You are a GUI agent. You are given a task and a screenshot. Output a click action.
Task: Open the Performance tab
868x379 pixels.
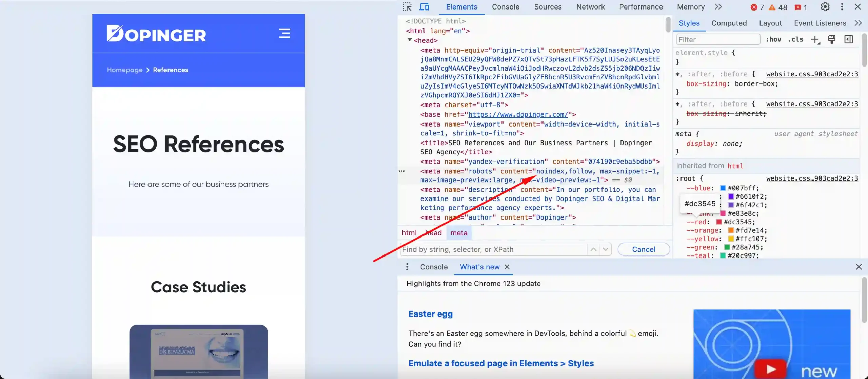click(641, 7)
